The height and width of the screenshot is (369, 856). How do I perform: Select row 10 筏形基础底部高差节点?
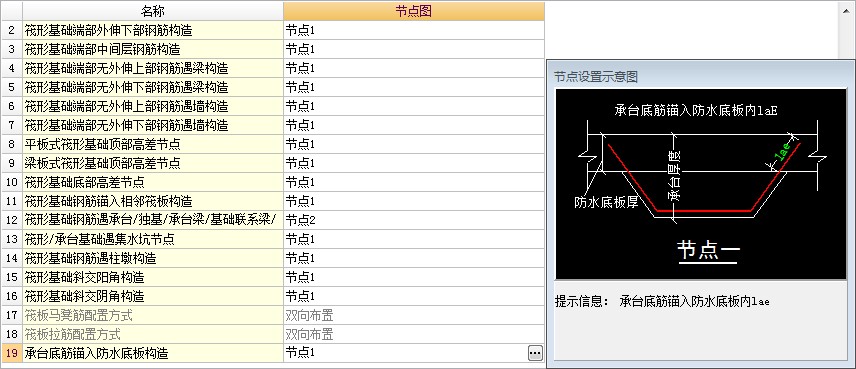pos(153,182)
